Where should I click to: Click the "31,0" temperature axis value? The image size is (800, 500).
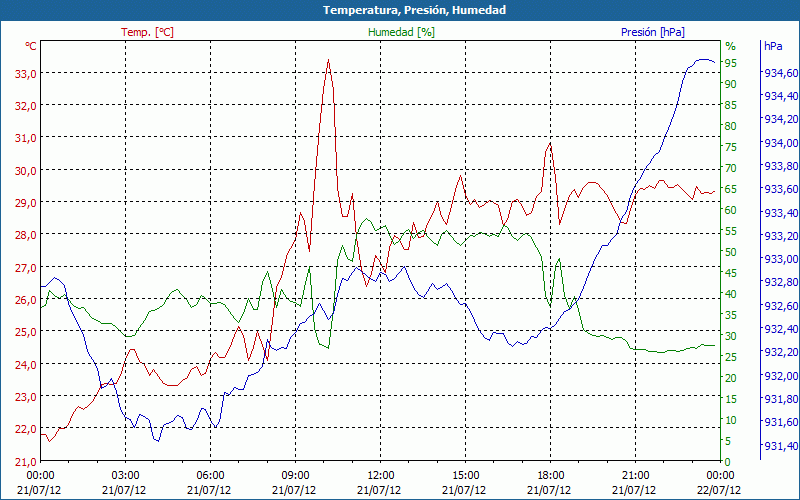coord(25,138)
